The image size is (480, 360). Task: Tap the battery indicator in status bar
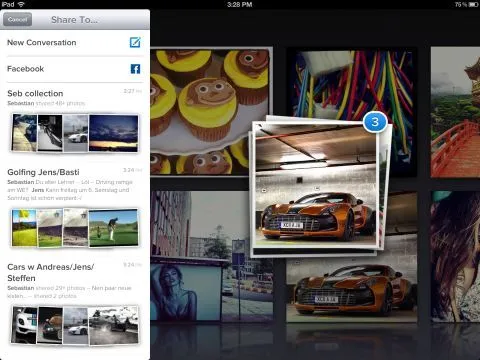[474, 4]
